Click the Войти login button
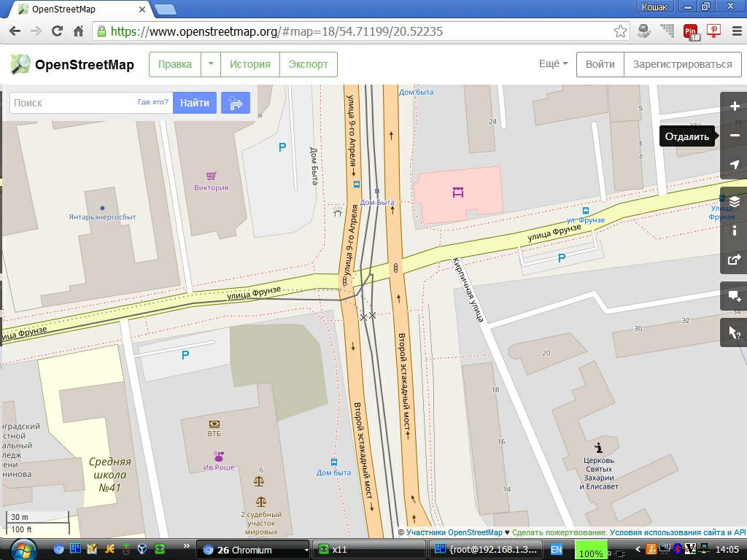 pos(600,64)
